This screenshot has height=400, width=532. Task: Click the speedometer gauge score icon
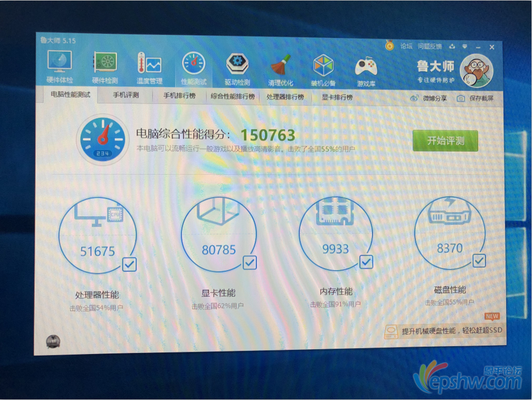point(102,140)
